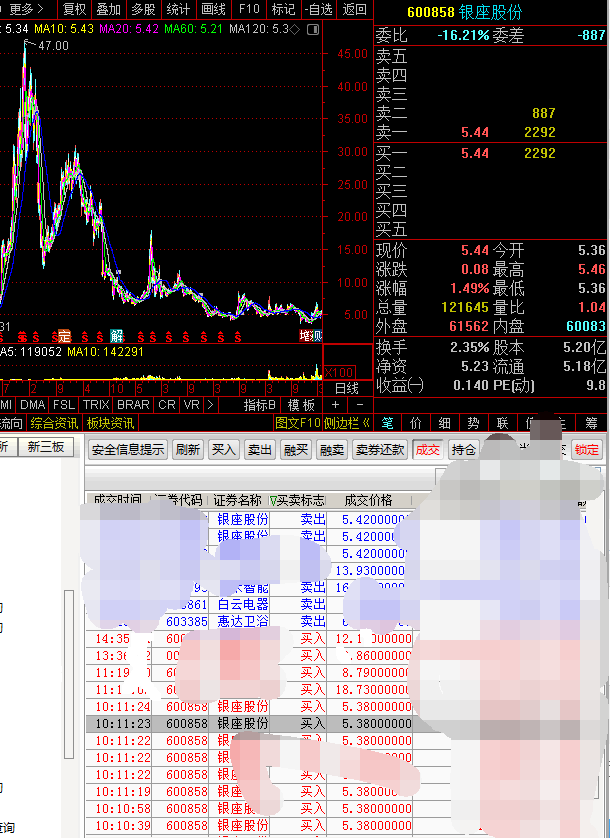Screen dimensions: 610x838
Task: Switch to the TRIX indicator tab
Action: click(x=96, y=405)
